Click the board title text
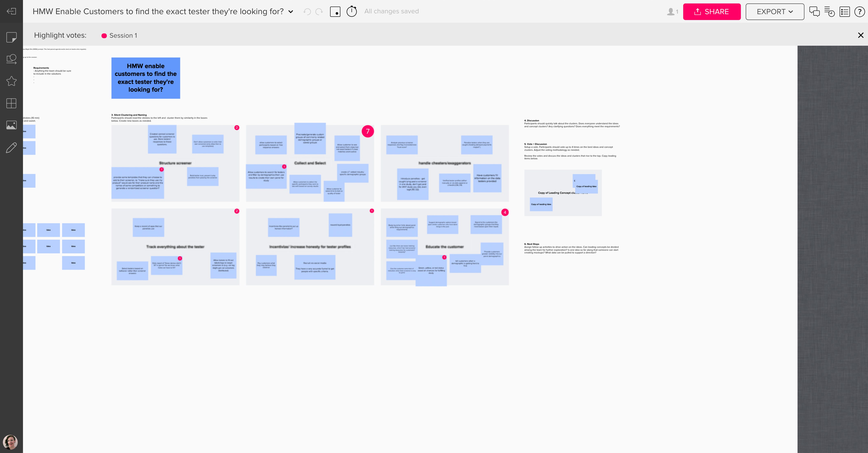The image size is (868, 453). pos(158,12)
